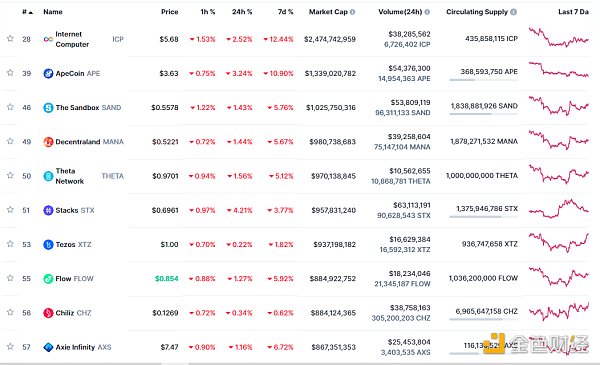Toggle the watchlist star for Tezos
The image size is (600, 365).
pyautogui.click(x=10, y=244)
